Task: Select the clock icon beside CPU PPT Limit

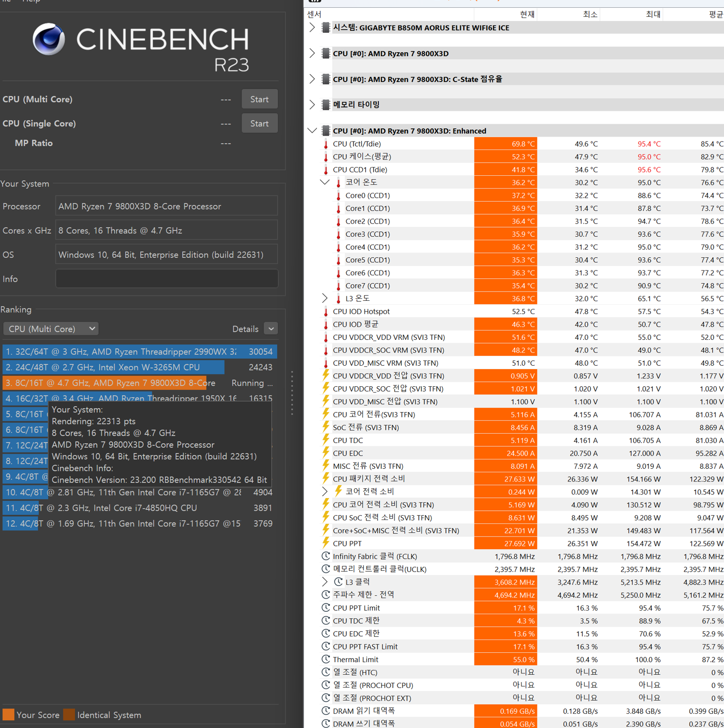Action: [326, 608]
